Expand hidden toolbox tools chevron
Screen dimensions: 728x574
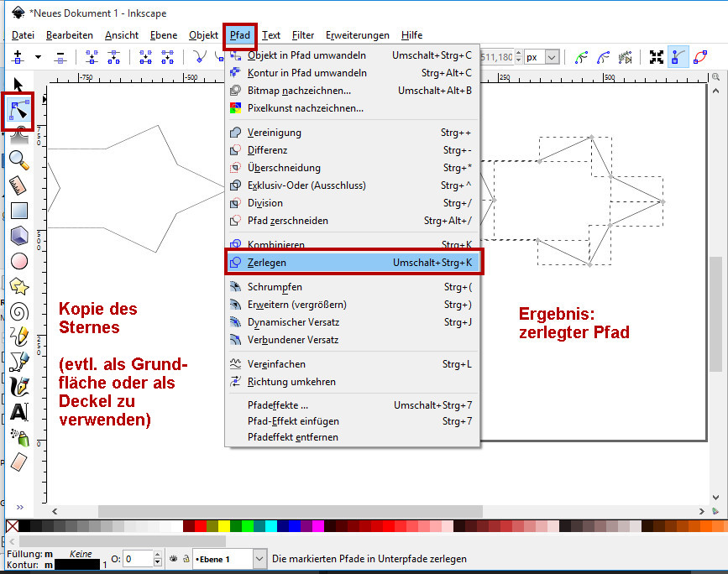pos(20,507)
